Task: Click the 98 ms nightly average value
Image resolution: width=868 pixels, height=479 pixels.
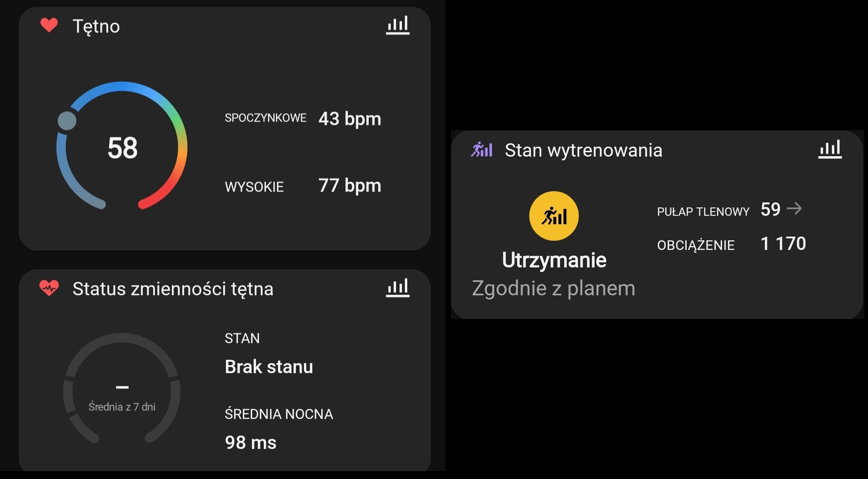Action: point(250,442)
